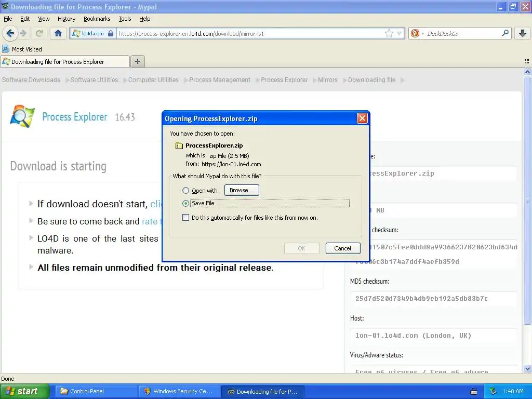Click the 1:40 AM clock
Screen dimensions: 532x399
click(x=513, y=391)
